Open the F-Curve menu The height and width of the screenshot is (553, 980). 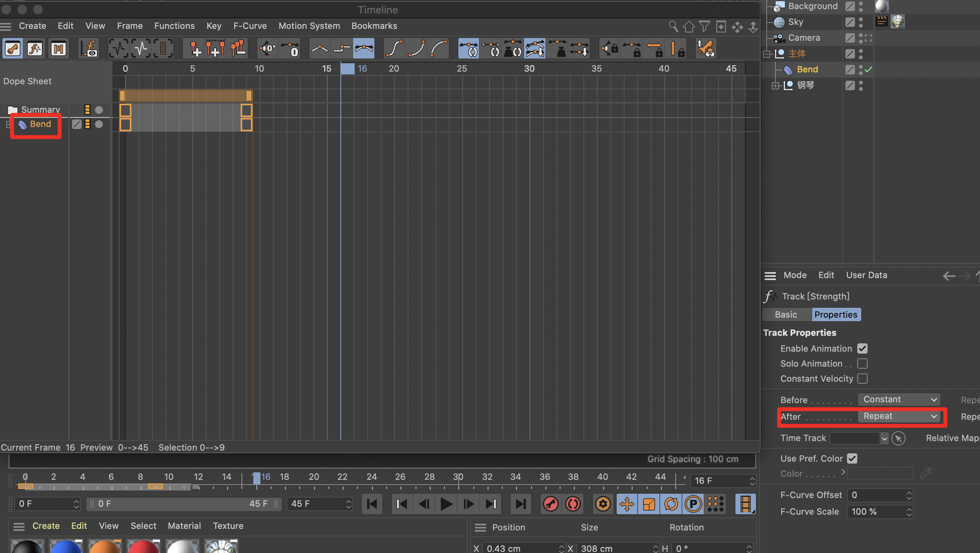[250, 26]
